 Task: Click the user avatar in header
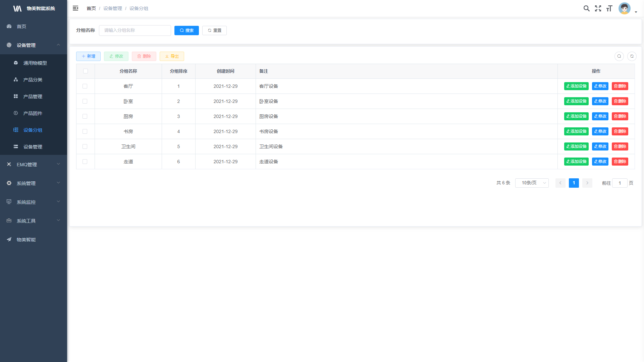[625, 8]
